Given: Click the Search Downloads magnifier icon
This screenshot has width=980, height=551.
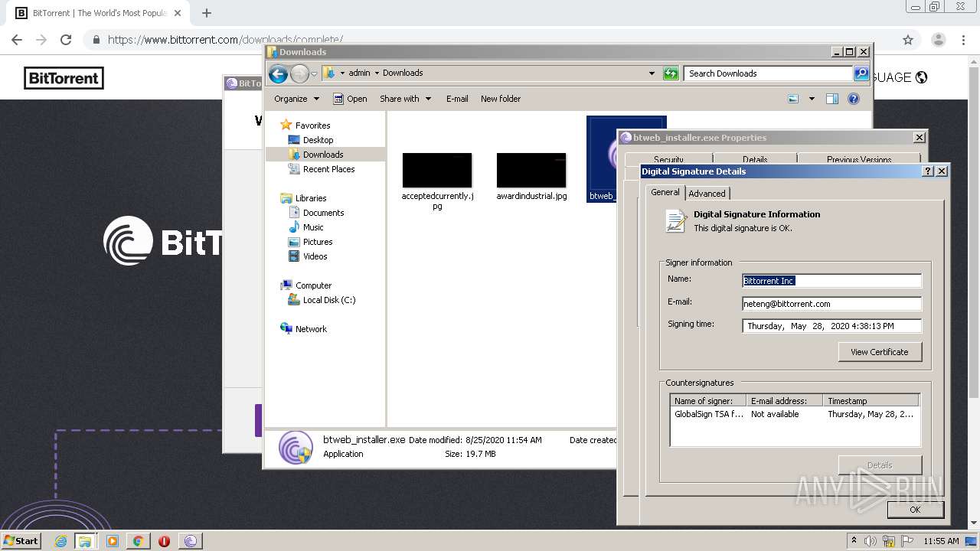Looking at the screenshot, I should pyautogui.click(x=861, y=73).
